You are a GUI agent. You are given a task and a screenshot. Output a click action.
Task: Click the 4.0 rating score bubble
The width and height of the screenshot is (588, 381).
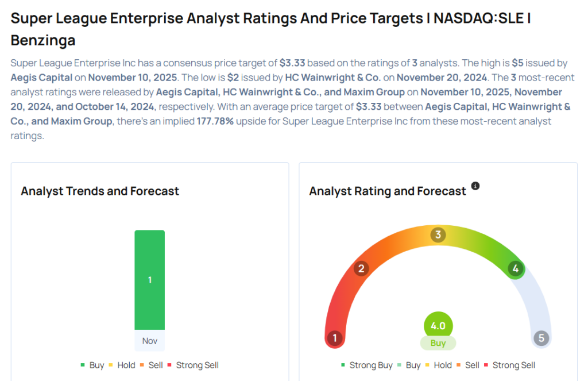click(x=438, y=326)
